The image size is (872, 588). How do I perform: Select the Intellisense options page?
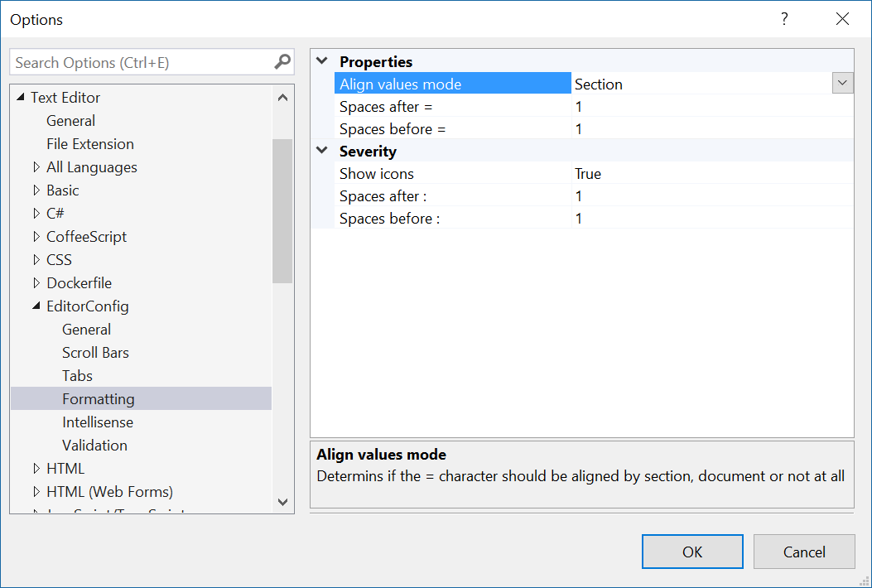(97, 422)
